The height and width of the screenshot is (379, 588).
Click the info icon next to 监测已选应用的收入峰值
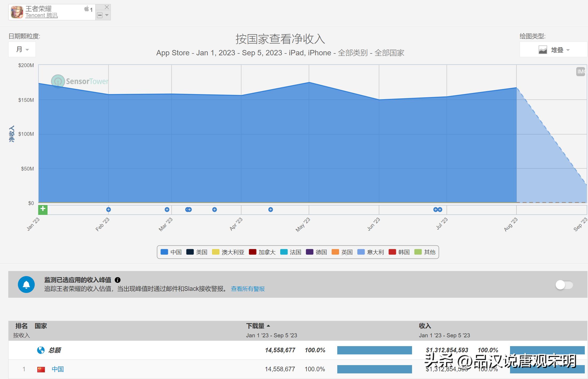click(x=117, y=280)
